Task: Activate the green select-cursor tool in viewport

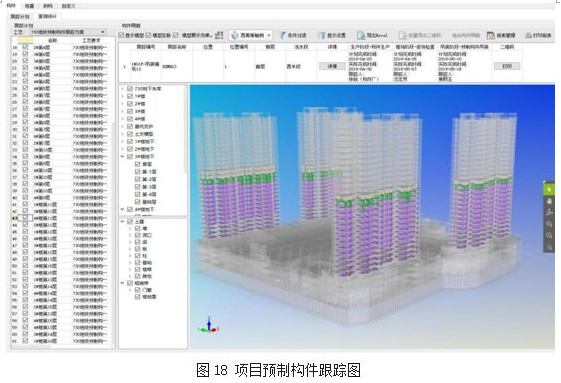Action: click(548, 189)
